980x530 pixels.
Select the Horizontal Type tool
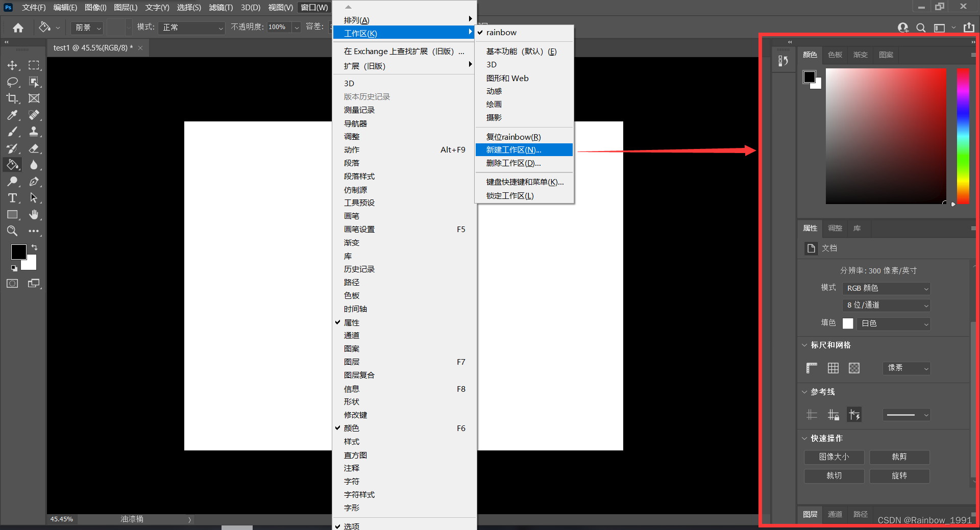[12, 198]
